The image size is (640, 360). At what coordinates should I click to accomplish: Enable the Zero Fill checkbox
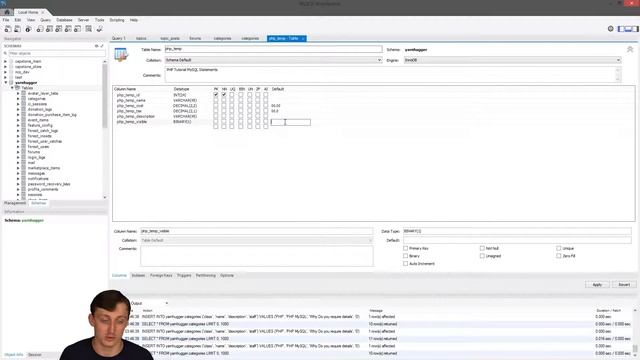[x=558, y=256]
